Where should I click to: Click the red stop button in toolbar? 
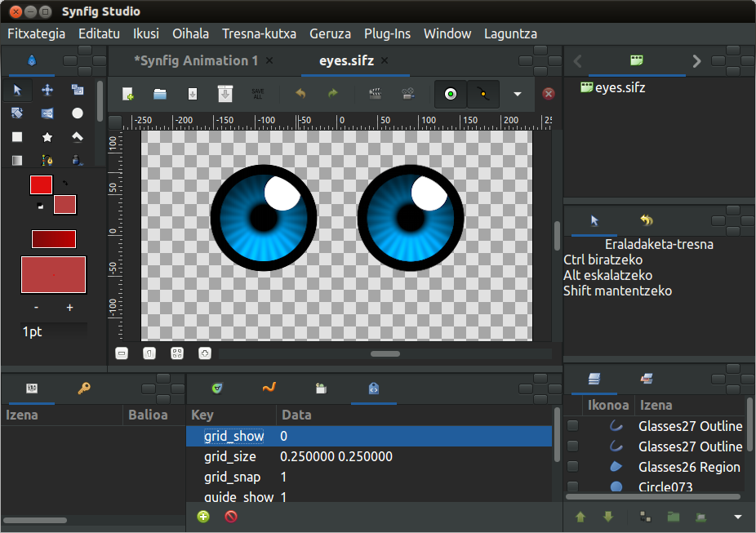(548, 94)
